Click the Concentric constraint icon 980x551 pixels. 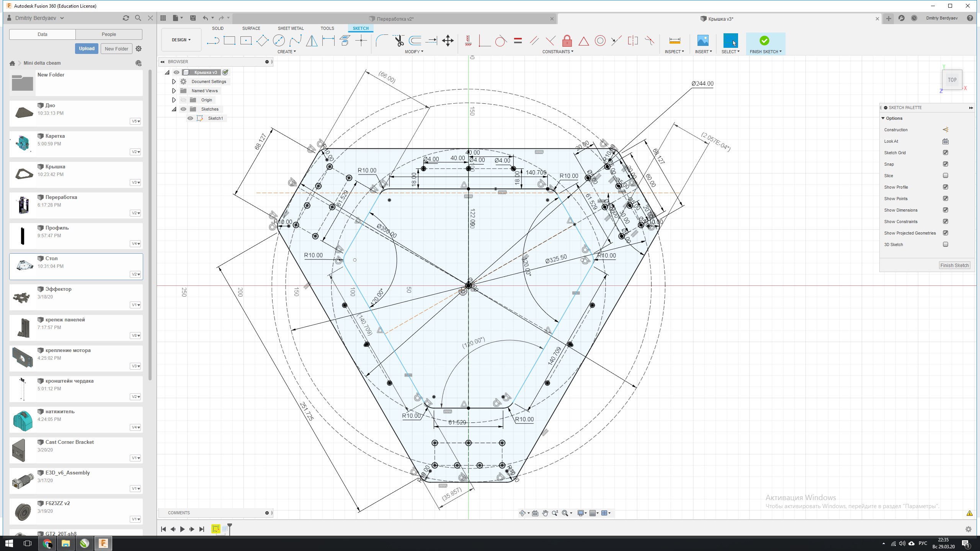[600, 41]
